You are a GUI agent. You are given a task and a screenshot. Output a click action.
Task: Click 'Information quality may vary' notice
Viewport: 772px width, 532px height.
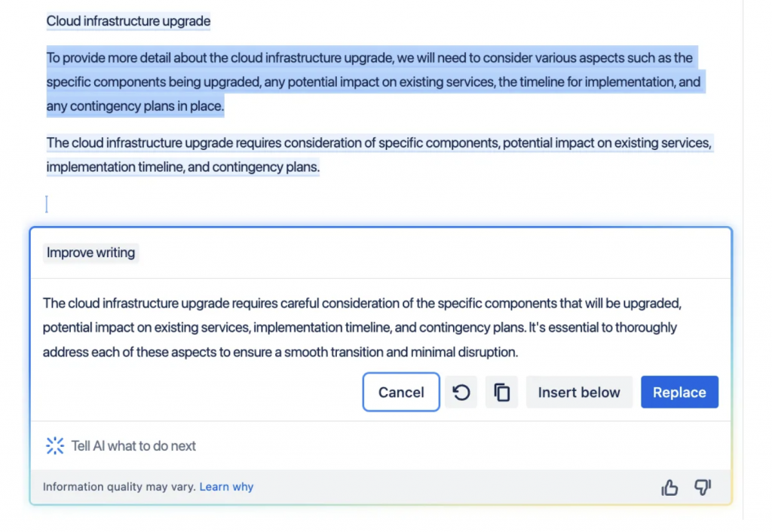pos(119,487)
